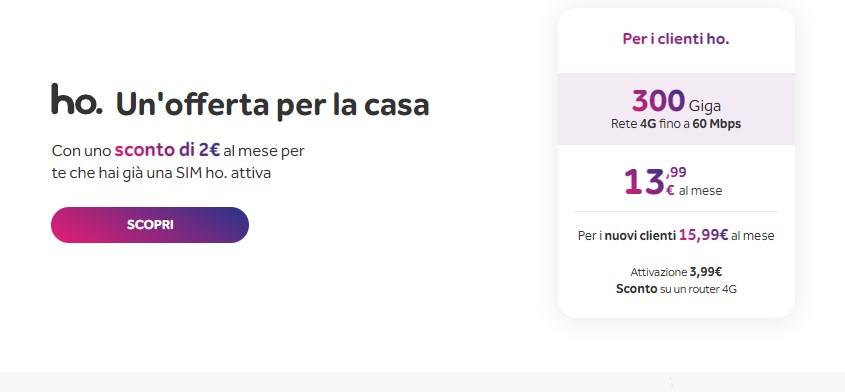845x392 pixels.
Task: Click the ho. logo
Action: (x=77, y=99)
